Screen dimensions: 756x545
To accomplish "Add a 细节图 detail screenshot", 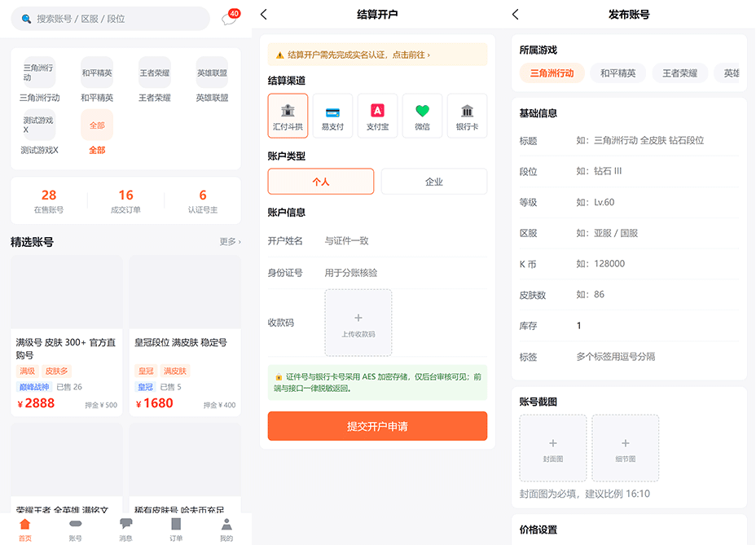I will tap(626, 448).
